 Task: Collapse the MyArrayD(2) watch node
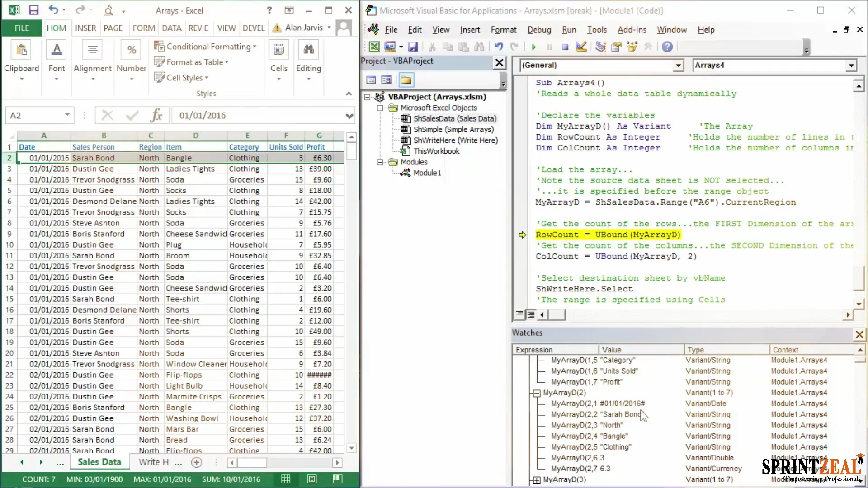[x=536, y=393]
